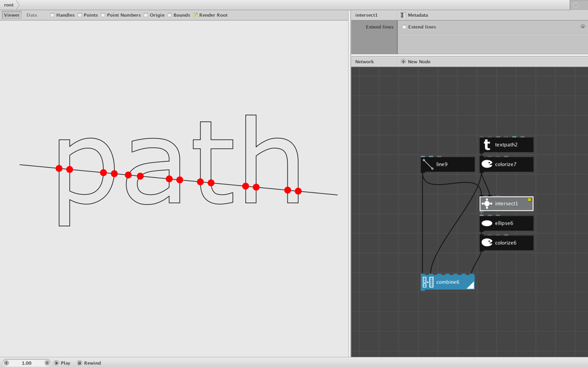Click the New Node button

[x=416, y=62]
